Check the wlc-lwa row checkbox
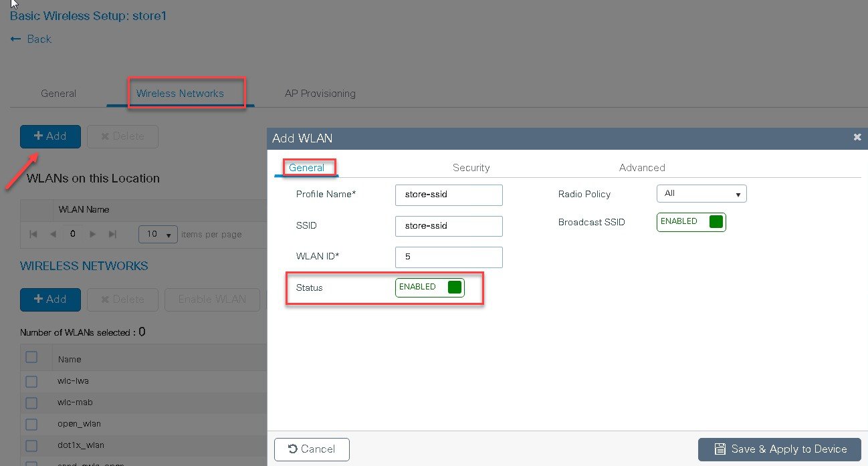This screenshot has height=466, width=868. 31,381
